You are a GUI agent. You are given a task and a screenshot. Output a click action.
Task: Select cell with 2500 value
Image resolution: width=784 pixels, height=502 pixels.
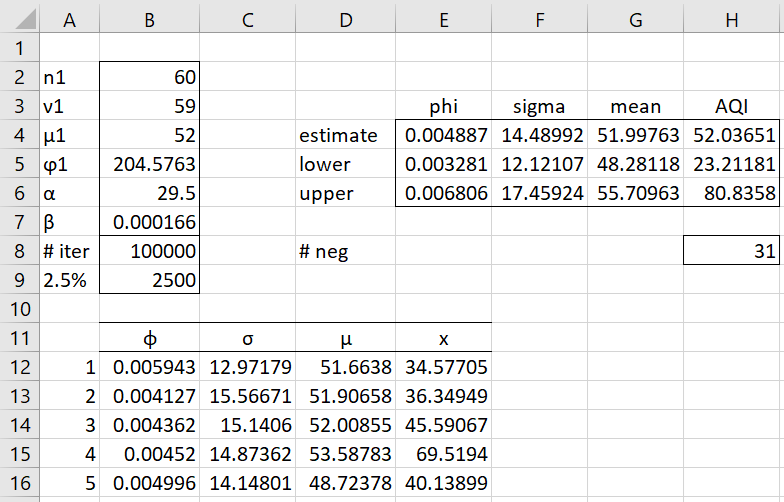point(150,280)
